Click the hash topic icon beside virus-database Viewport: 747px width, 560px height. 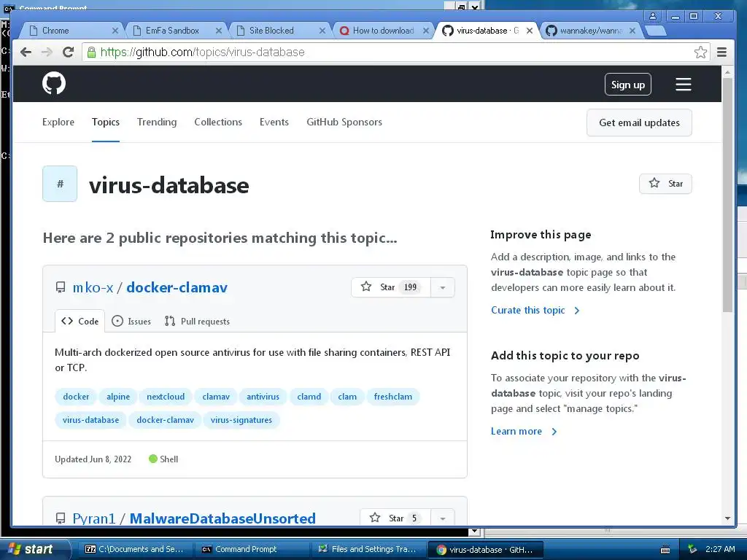coord(60,184)
